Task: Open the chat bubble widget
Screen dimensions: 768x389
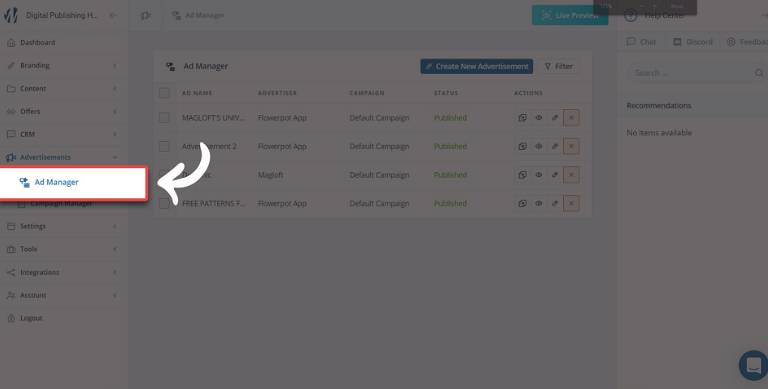Action: point(753,365)
